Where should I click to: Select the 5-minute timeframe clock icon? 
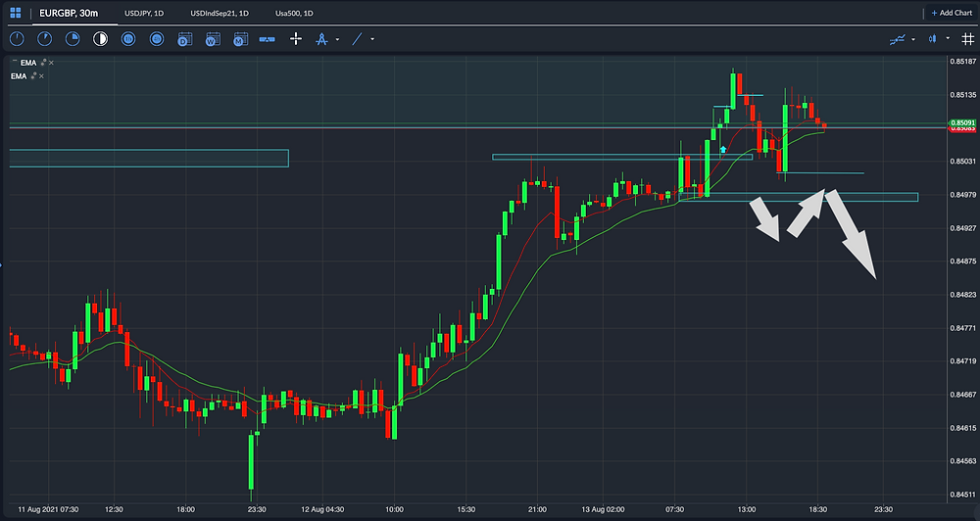pos(44,39)
